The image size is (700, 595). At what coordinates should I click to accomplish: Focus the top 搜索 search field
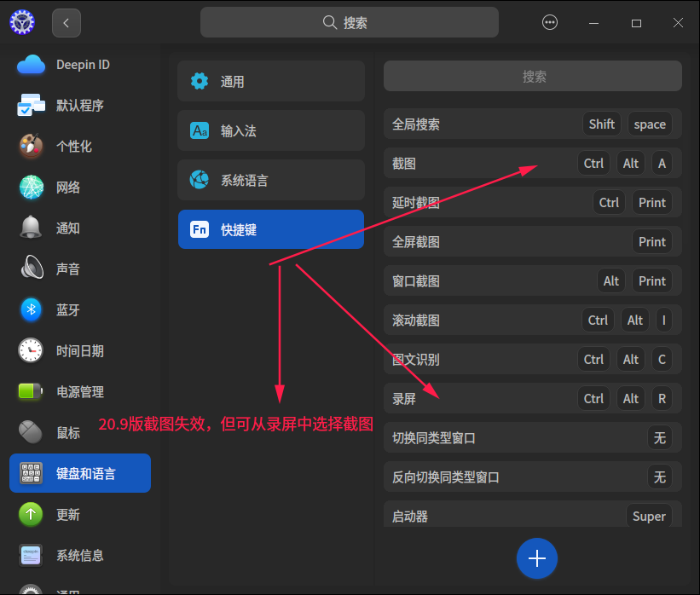(349, 22)
